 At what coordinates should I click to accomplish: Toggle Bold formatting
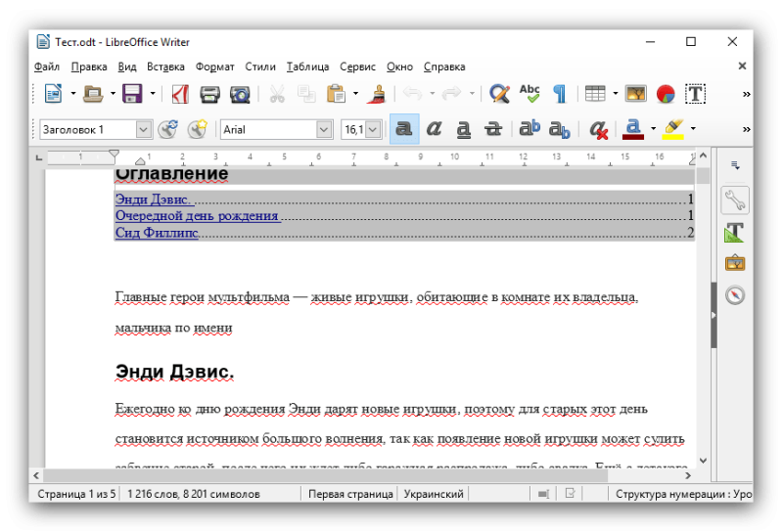point(404,129)
